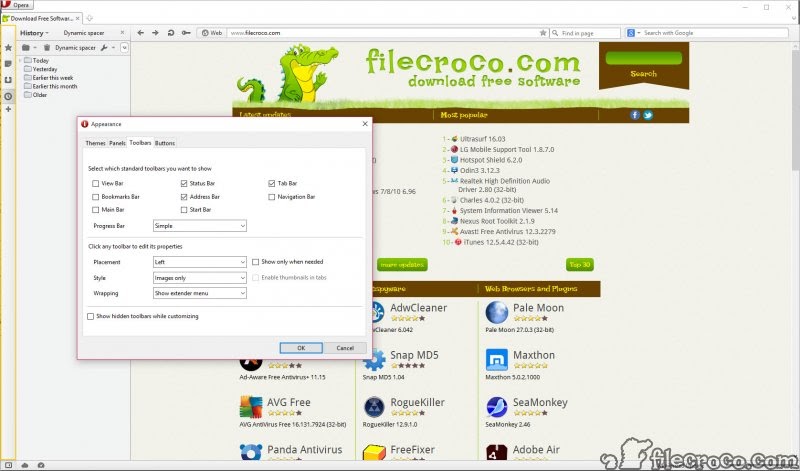Screen dimensions: 800x471
Task: Click the filecroco Search button
Action: point(643,73)
